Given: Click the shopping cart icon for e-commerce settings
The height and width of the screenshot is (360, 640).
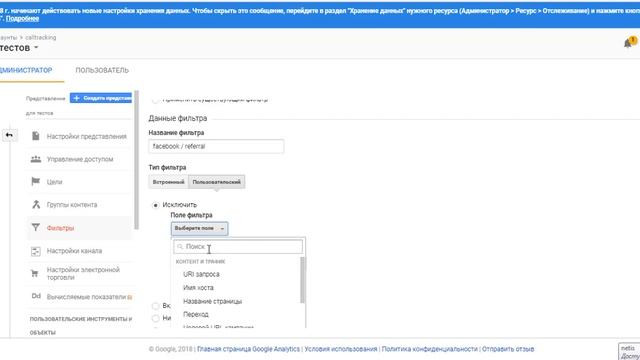Looking at the screenshot, I should (35, 273).
